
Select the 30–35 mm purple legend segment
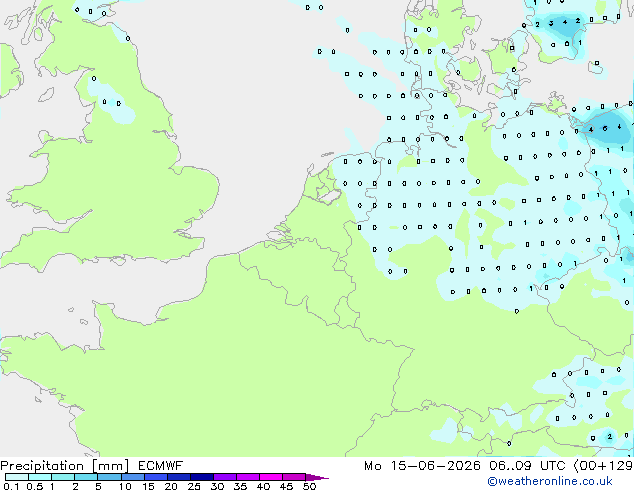click(x=225, y=477)
